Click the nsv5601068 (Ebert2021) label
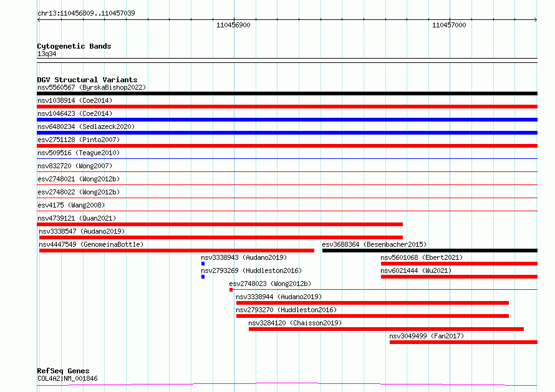This screenshot has width=555, height=392. 422,257
